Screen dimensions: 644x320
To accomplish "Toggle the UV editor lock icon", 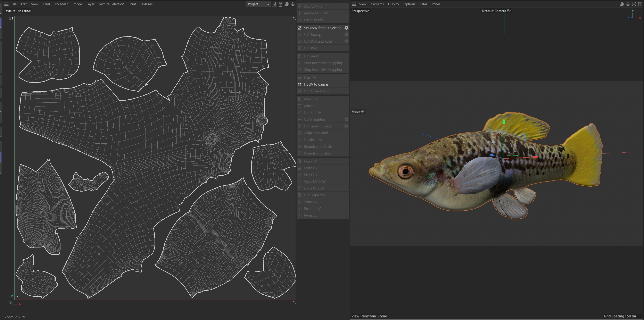I will coord(281,4).
